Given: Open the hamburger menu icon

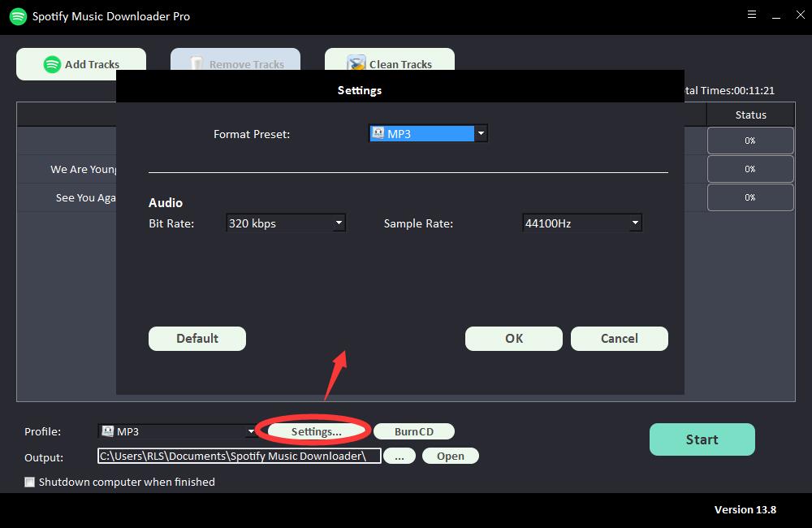Looking at the screenshot, I should (752, 15).
